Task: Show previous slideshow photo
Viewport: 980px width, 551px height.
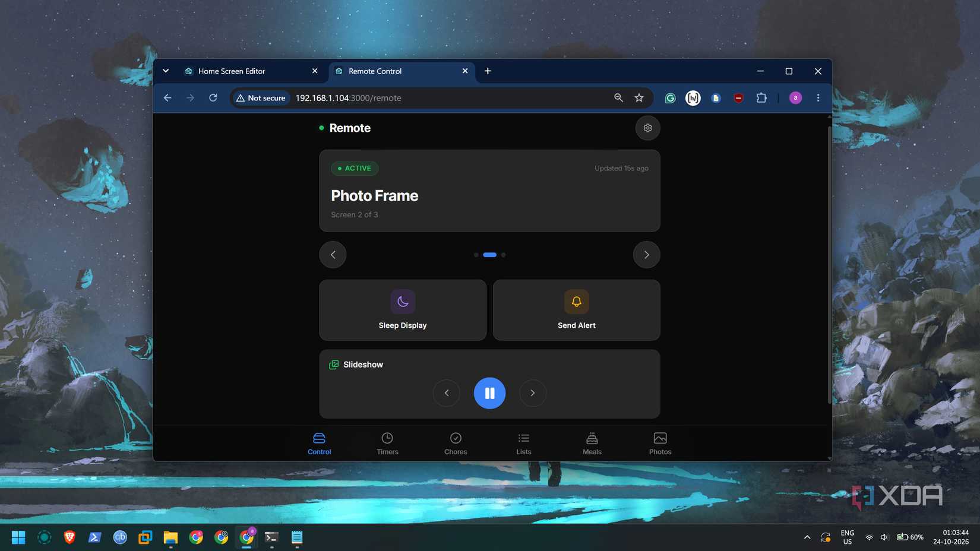Action: pyautogui.click(x=447, y=393)
